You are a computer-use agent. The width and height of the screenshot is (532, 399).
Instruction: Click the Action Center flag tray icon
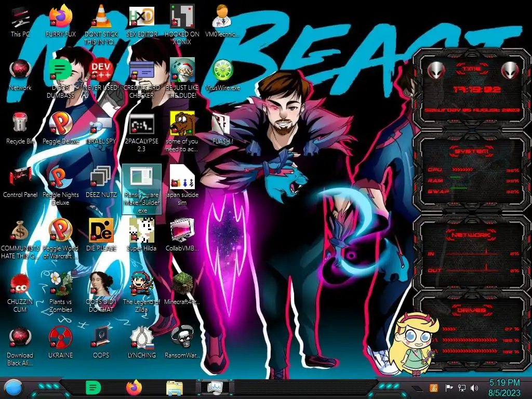[x=449, y=388]
